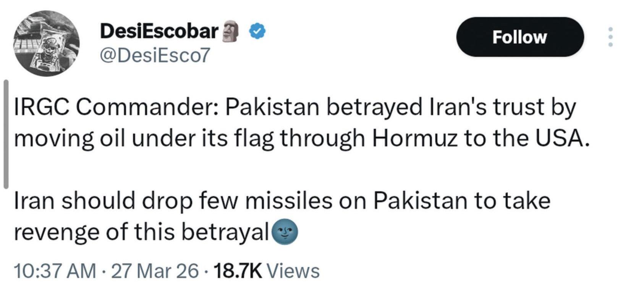
Task: Click the text 'revenge of this betrayal'
Action: pos(141,232)
